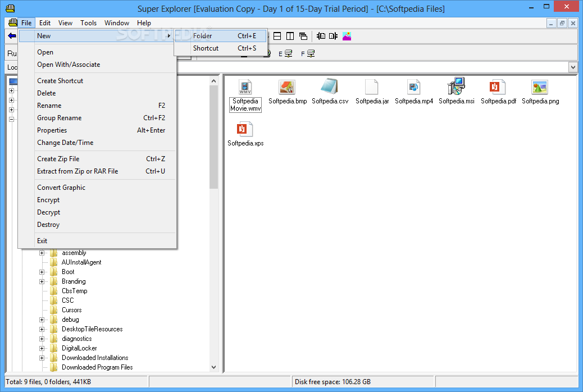583x392 pixels.
Task: Select the CbsTemp folder in tree
Action: (x=74, y=291)
